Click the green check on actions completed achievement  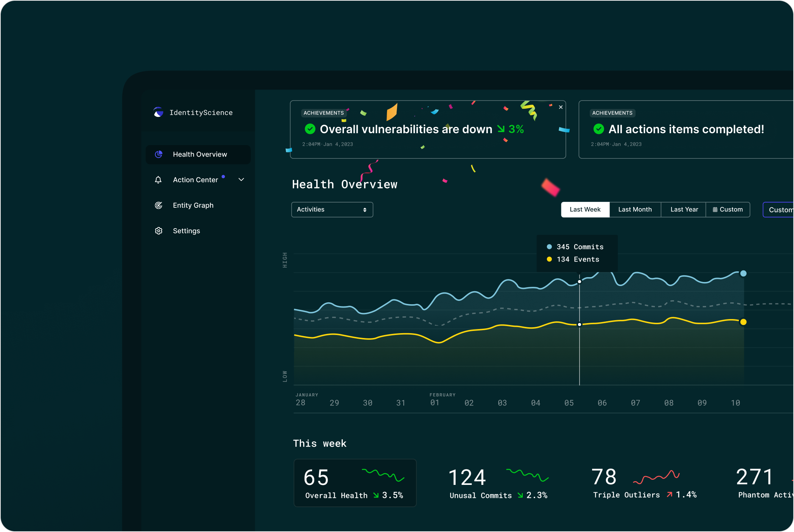(599, 129)
